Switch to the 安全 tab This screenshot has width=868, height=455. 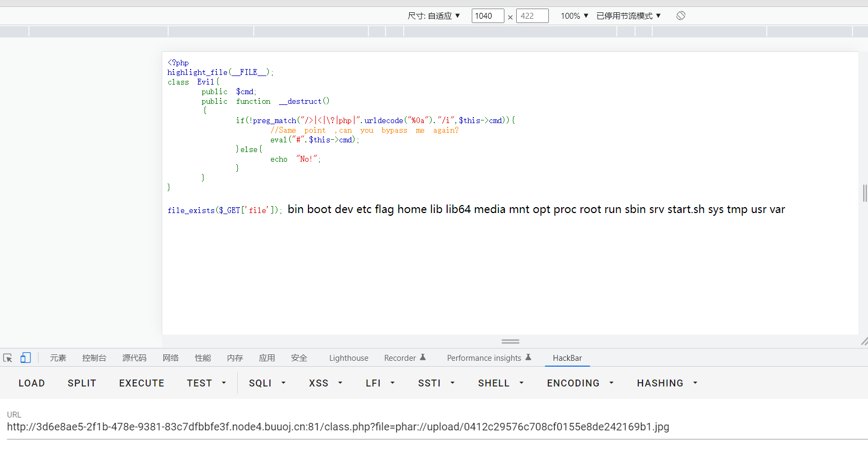pyautogui.click(x=299, y=358)
